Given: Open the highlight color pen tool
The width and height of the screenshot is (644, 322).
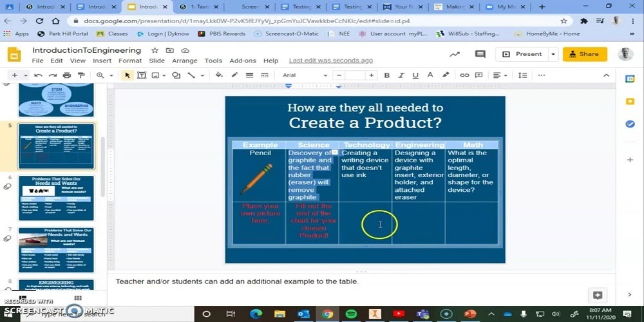Looking at the screenshot, I should click(445, 75).
